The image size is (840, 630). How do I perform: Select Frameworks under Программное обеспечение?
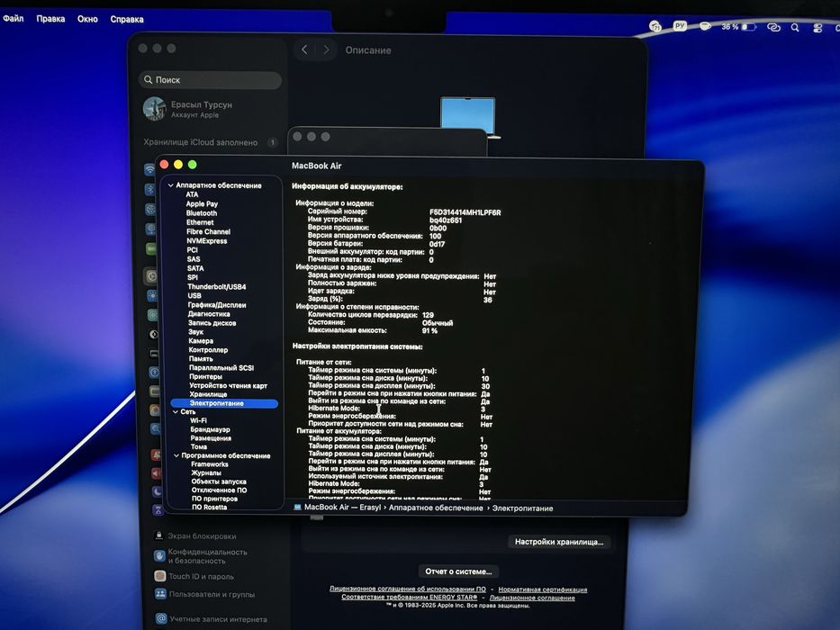(x=210, y=464)
